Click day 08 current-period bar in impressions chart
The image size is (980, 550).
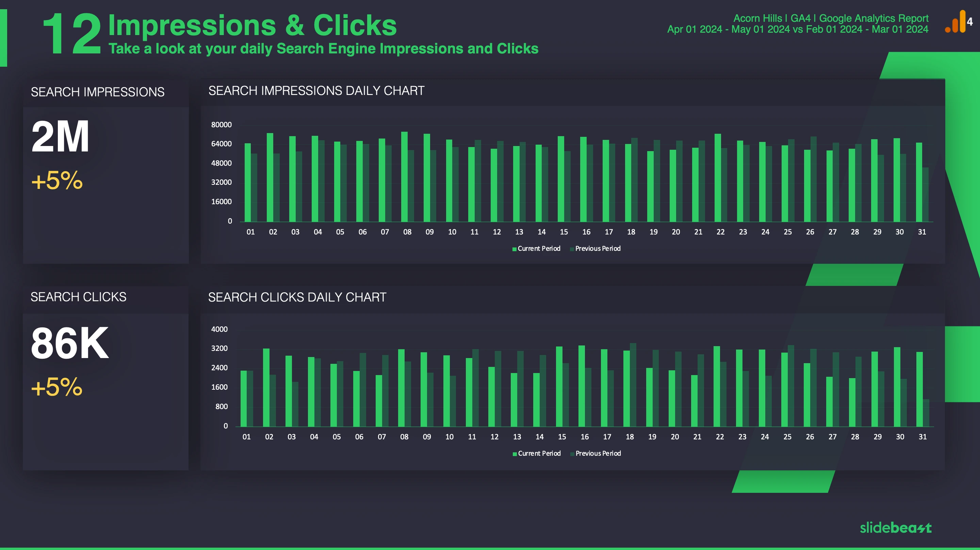coord(404,177)
